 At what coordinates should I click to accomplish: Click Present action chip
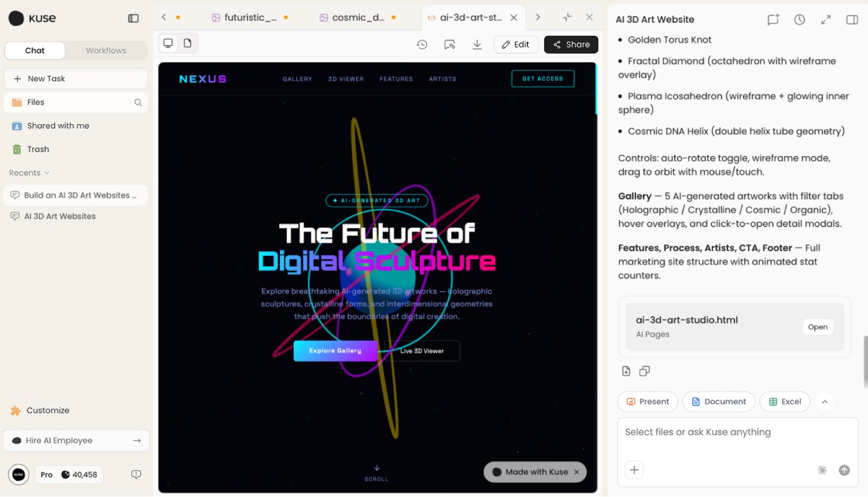click(648, 402)
